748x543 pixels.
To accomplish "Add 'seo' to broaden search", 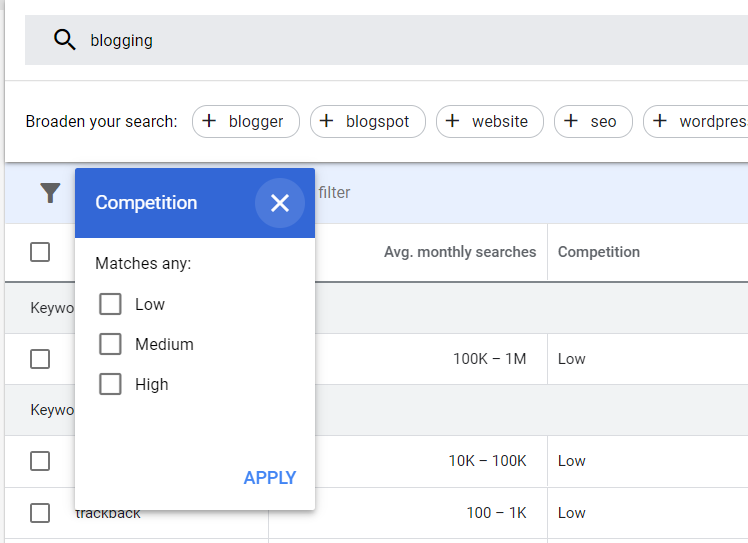I will coord(593,122).
